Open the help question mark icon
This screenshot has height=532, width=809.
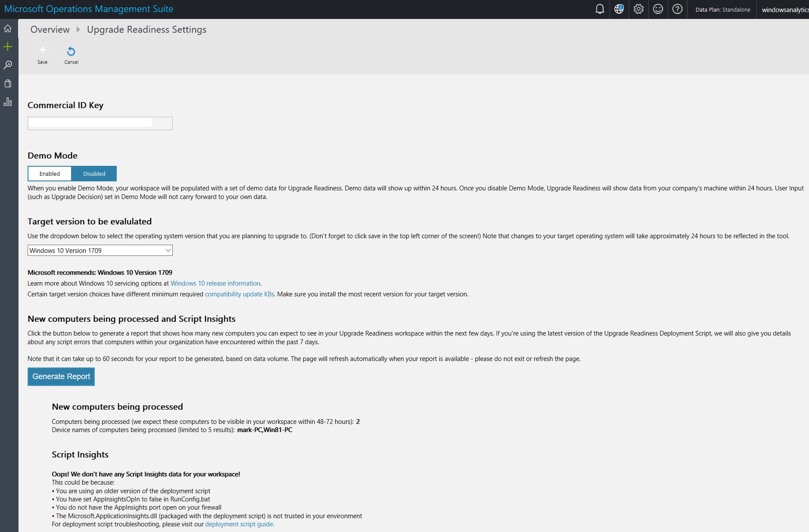click(x=677, y=9)
